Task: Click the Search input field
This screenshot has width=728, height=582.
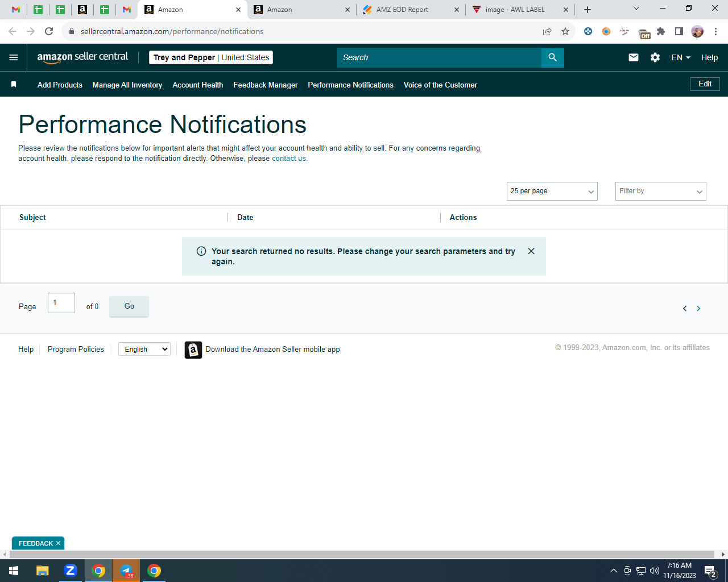Action: coord(439,57)
